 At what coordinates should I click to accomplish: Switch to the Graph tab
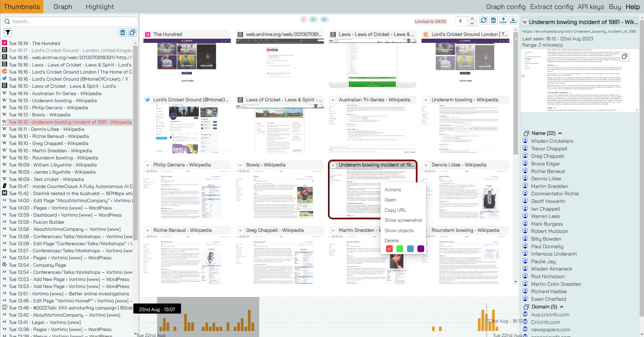click(x=63, y=7)
